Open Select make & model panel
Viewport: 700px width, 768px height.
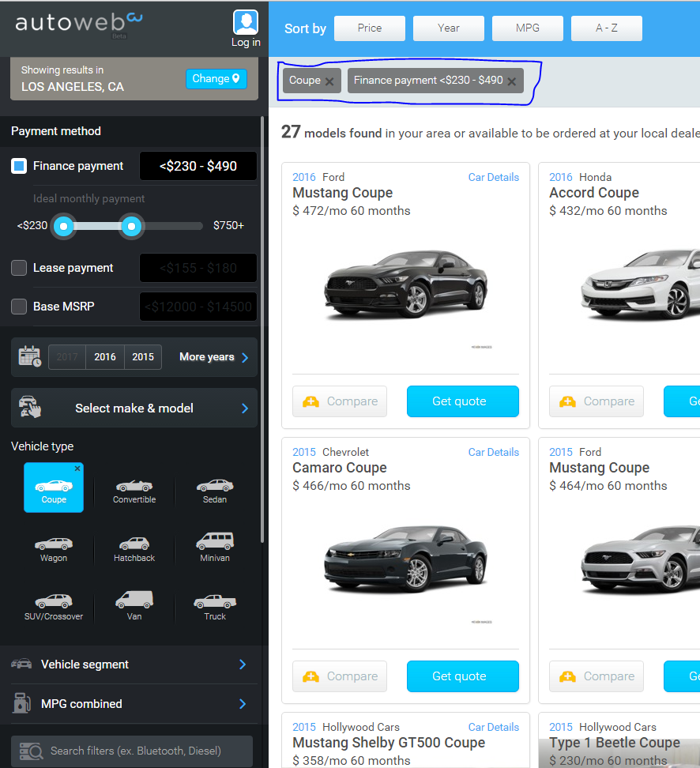pos(134,408)
